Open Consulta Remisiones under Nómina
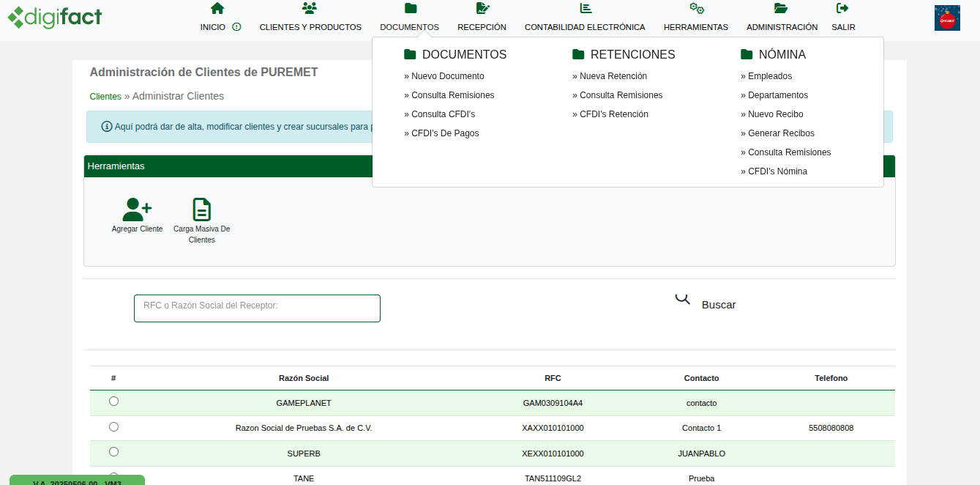Image resolution: width=980 pixels, height=485 pixels. (786, 152)
